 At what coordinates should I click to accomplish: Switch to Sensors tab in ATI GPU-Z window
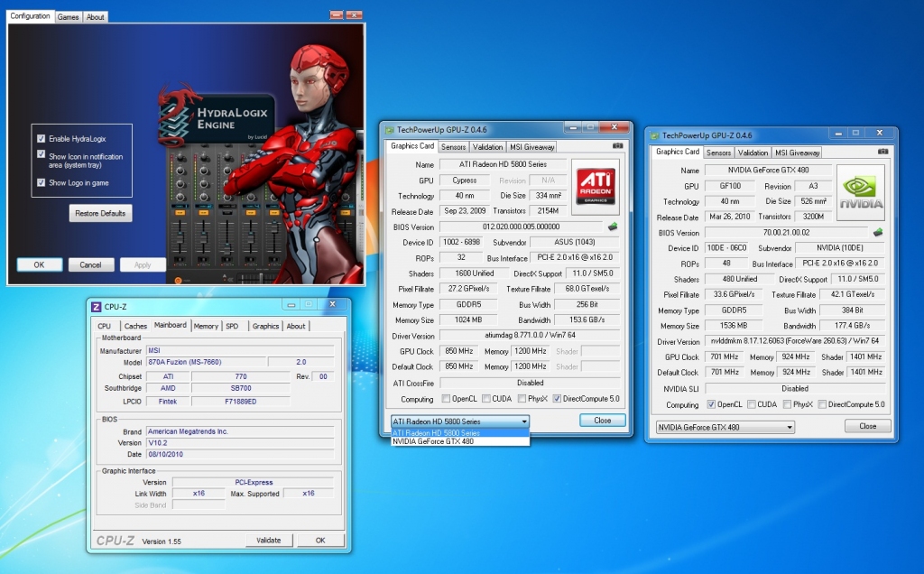(453, 146)
